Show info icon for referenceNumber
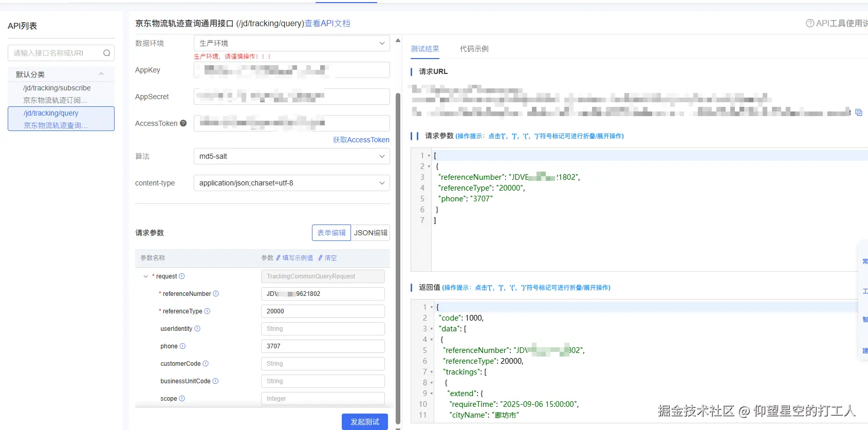The width and height of the screenshot is (868, 430). 216,294
